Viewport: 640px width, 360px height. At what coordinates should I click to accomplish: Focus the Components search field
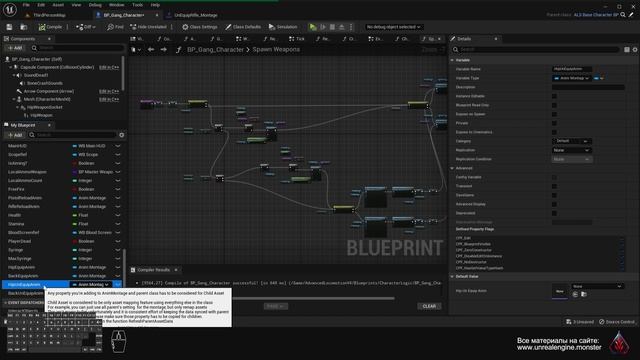[78, 48]
